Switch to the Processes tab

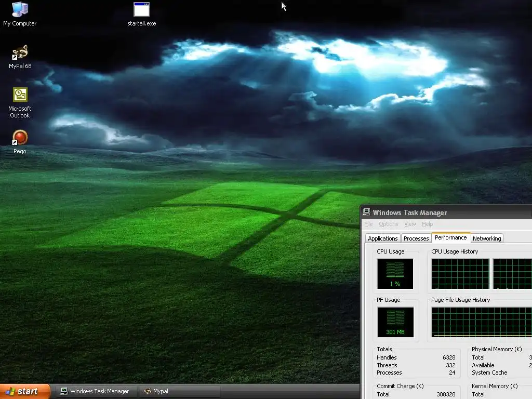tap(416, 238)
